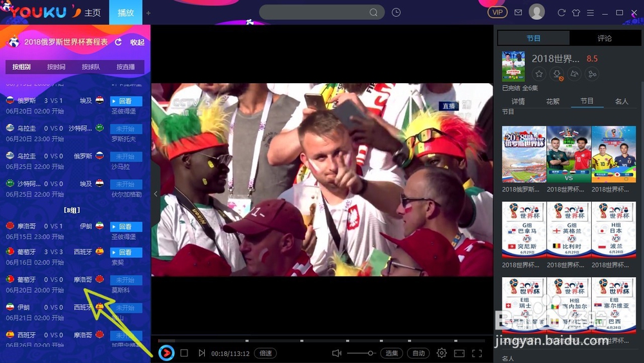Open the Youku 主页 home tab
644x363 pixels.
tap(92, 13)
